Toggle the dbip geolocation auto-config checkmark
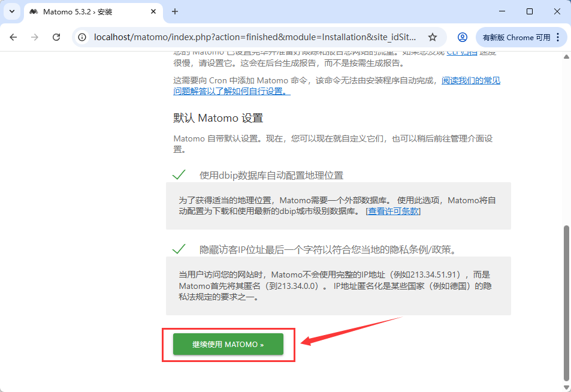The height and width of the screenshot is (392, 571). tap(179, 175)
